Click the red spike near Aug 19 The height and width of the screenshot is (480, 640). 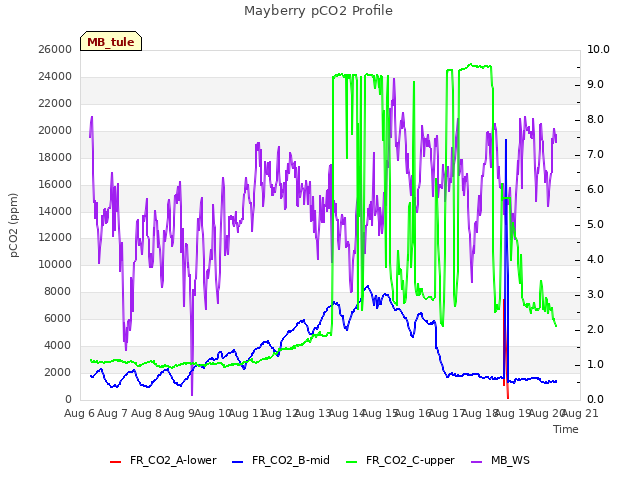click(505, 347)
